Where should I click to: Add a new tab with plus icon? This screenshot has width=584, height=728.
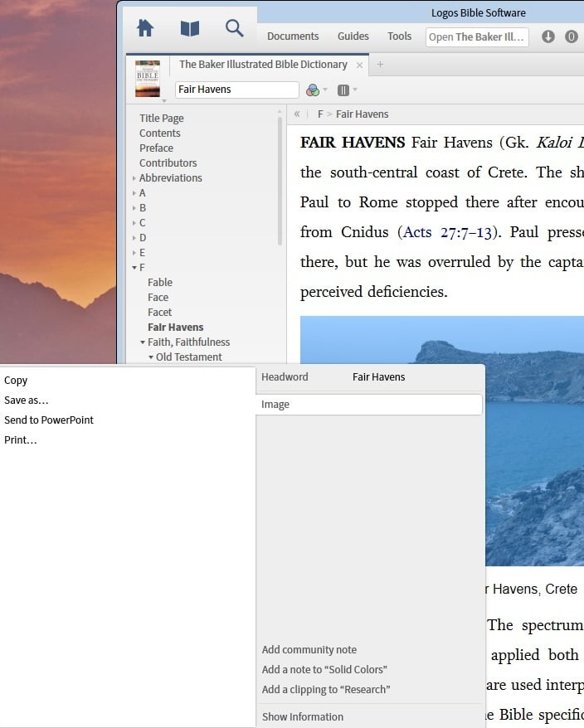tap(380, 64)
